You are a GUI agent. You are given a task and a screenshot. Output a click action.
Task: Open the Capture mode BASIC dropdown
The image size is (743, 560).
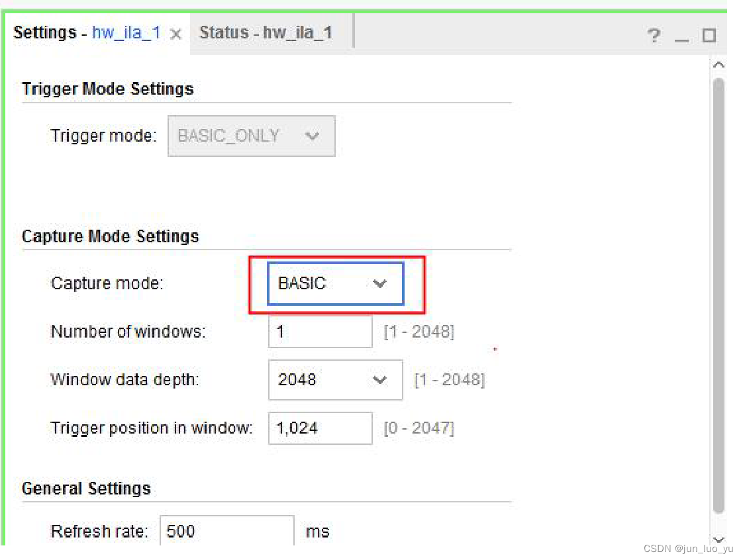pos(336,284)
